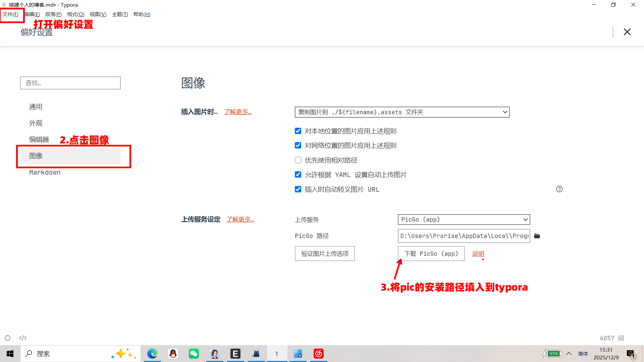Click the folder icon beside PicGo path
The height and width of the screenshot is (362, 644).
tap(537, 236)
